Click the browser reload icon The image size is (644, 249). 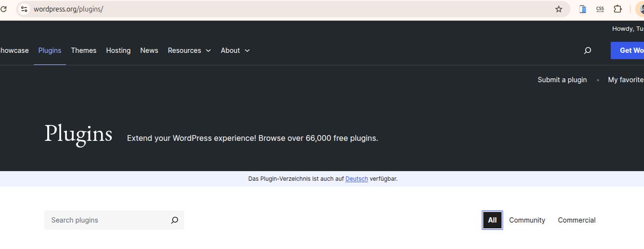tap(4, 9)
